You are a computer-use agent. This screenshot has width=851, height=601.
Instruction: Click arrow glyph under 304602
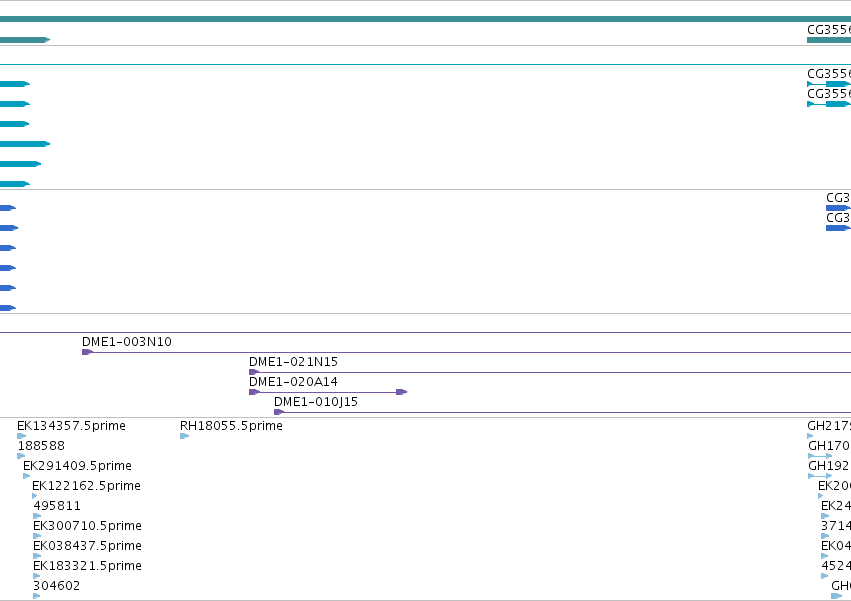pos(36,596)
